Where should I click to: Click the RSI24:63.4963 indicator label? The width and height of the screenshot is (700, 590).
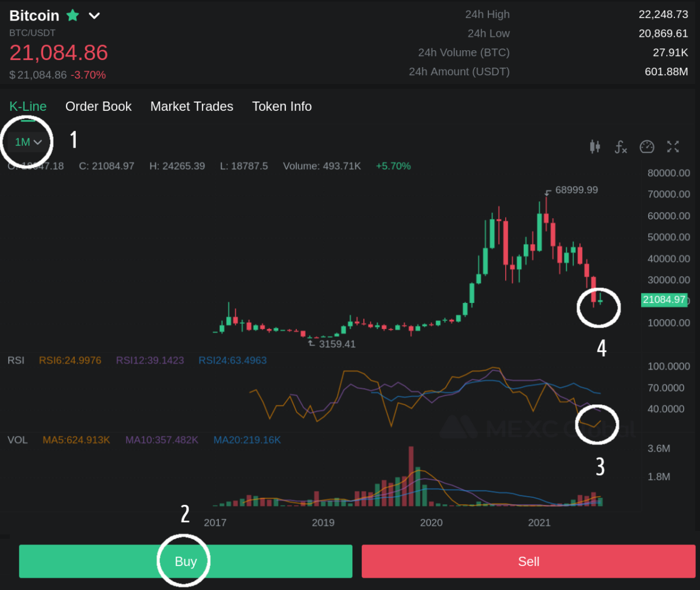[x=233, y=360]
